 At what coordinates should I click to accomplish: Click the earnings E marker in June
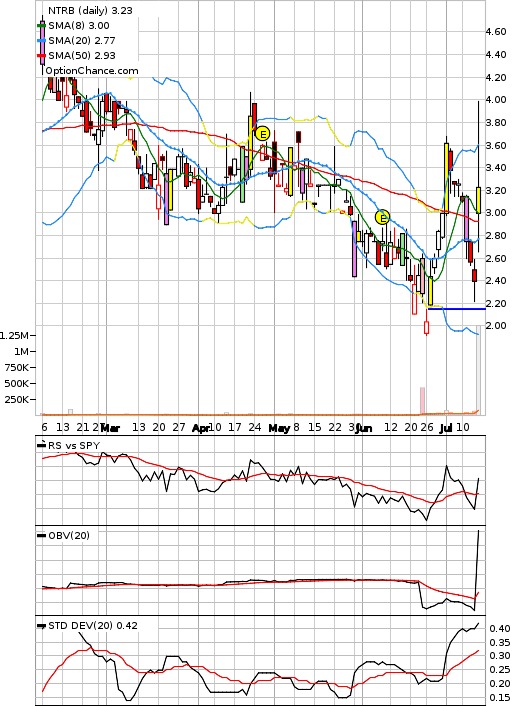click(x=382, y=218)
